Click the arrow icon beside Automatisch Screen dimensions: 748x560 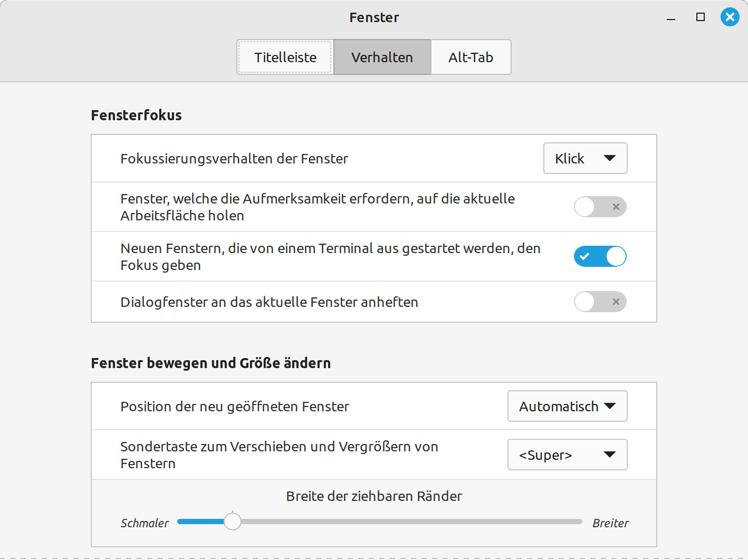click(x=610, y=406)
